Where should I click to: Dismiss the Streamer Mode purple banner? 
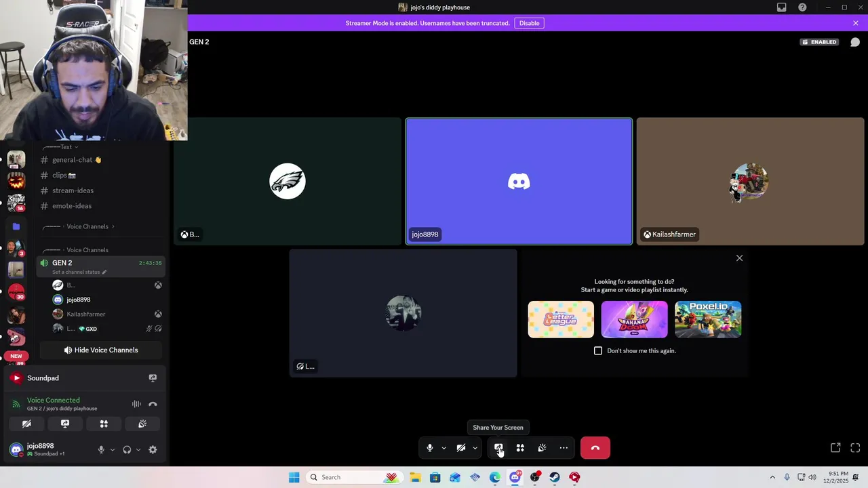tap(856, 23)
